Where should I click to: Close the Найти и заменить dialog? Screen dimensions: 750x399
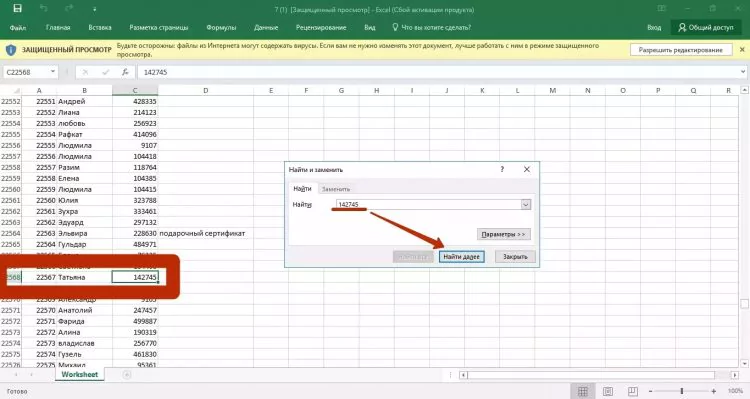click(527, 169)
